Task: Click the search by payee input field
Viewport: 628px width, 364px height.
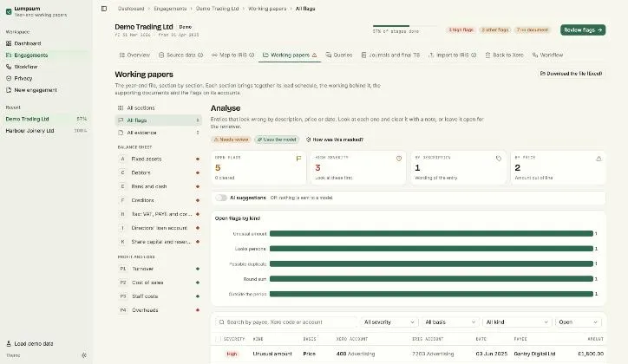Action: click(286, 322)
